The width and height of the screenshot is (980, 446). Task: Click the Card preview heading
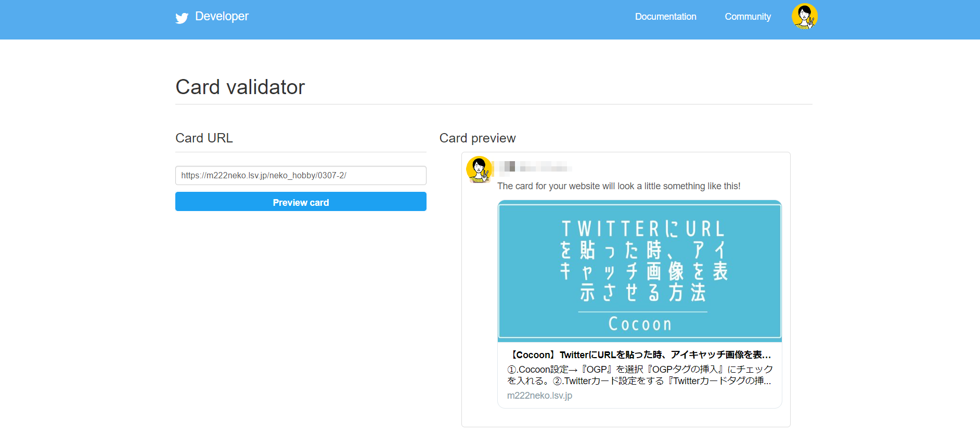pos(478,138)
